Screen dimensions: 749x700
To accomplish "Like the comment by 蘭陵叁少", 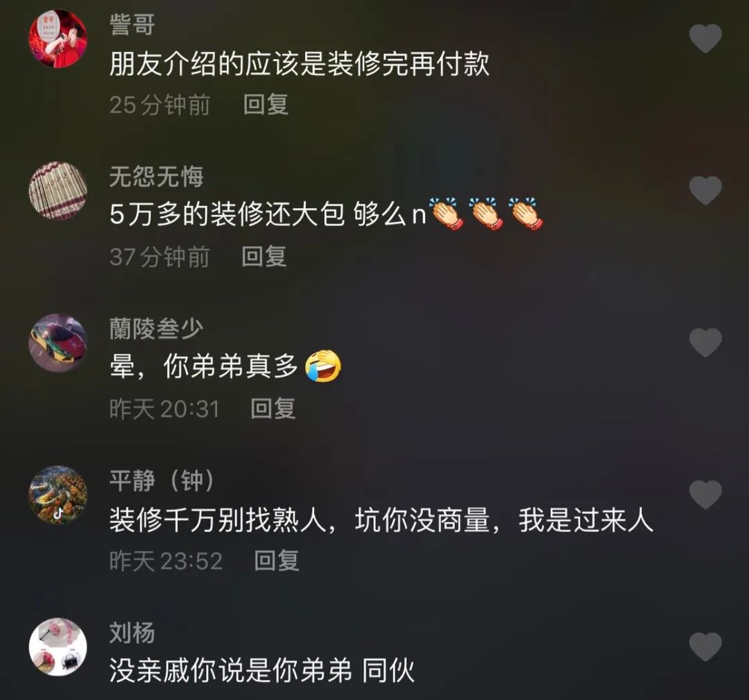I will pyautogui.click(x=705, y=343).
